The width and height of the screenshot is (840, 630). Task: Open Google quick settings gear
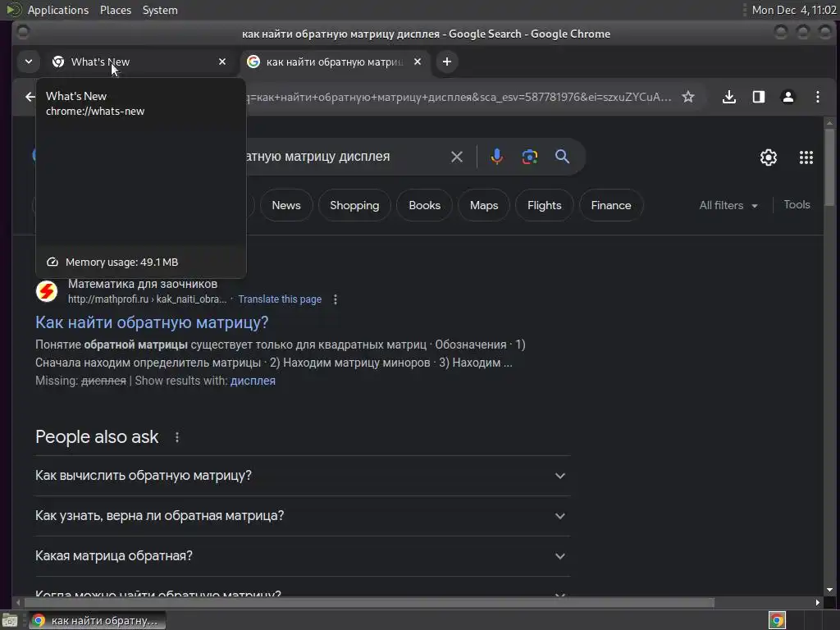[769, 157]
